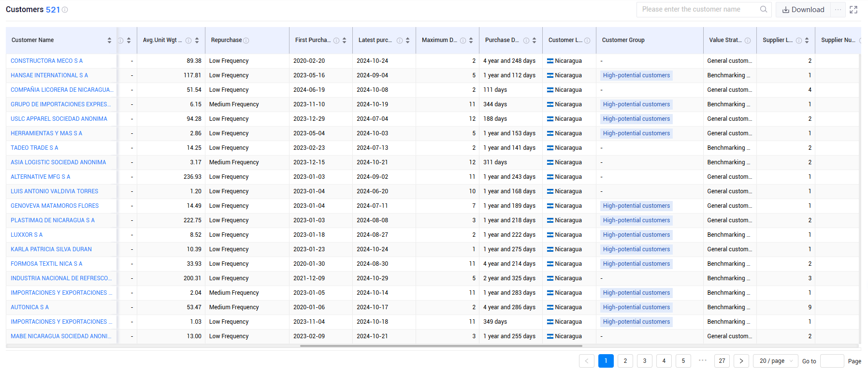Go to the next page arrow

[741, 361]
